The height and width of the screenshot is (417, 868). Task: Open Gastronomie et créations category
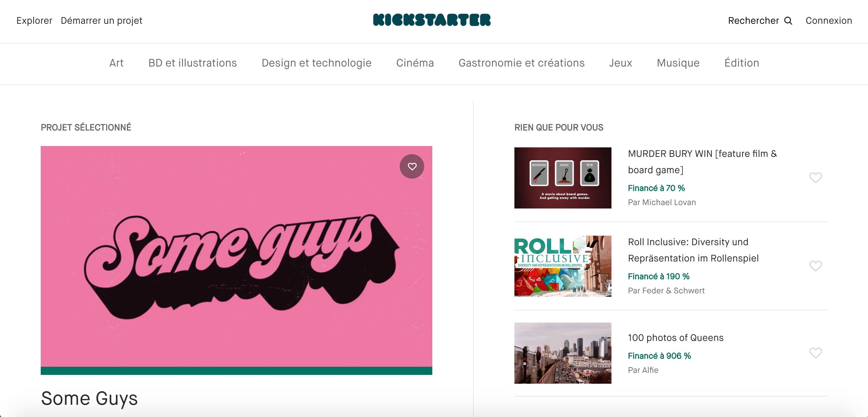coord(522,63)
